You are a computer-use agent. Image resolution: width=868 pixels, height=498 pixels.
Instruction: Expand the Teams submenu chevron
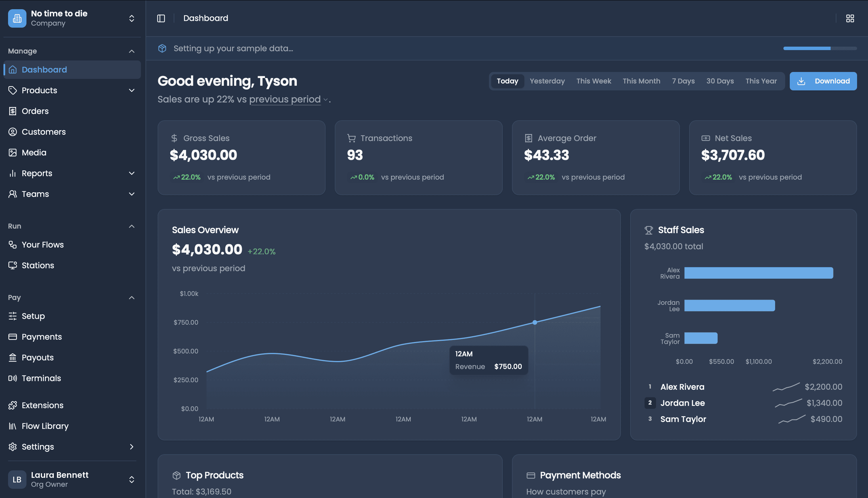131,194
